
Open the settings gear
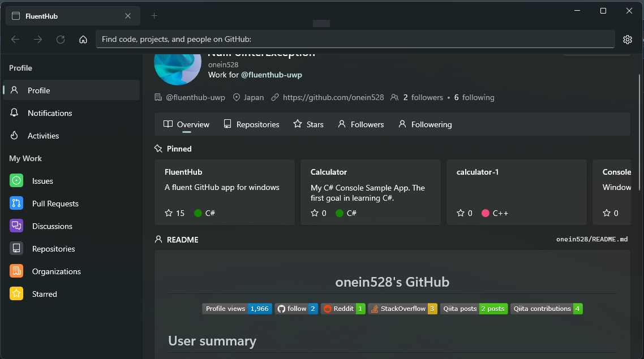click(x=627, y=39)
